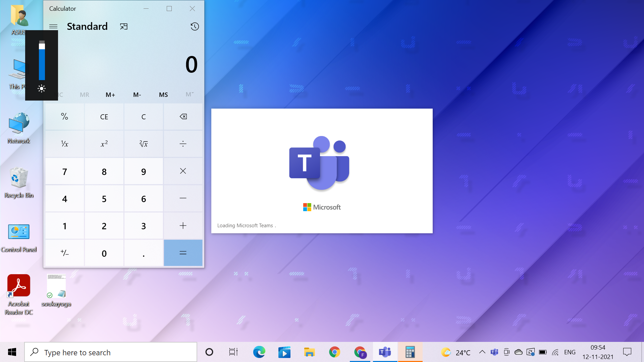Click the Keep on top icon
Screen dimensions: 644x362
click(124, 26)
